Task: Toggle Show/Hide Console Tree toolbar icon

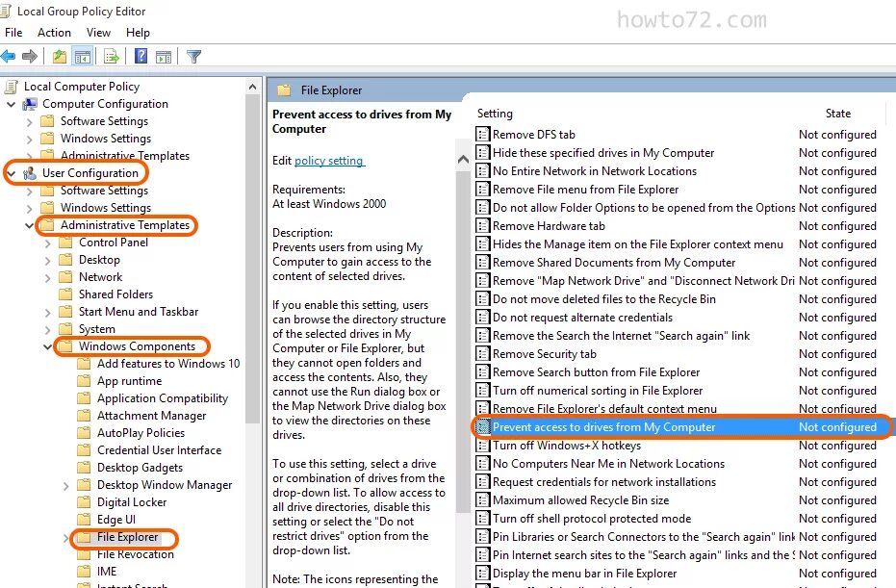Action: 83,56
